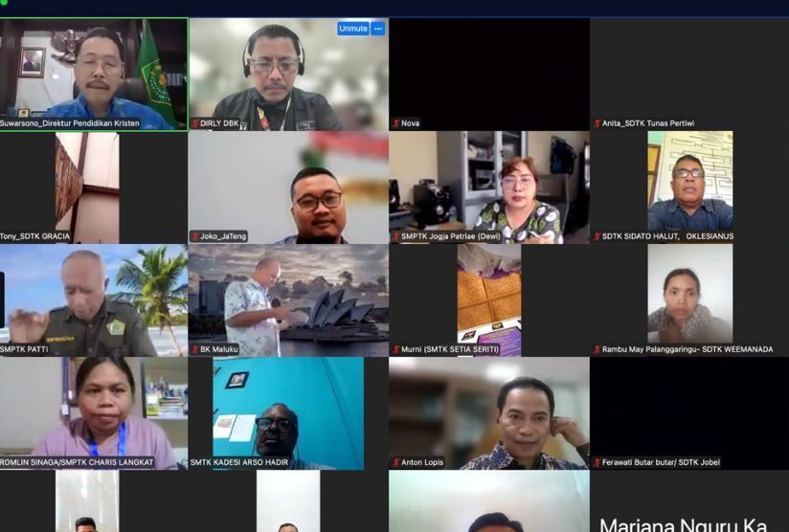Click the muted mic icon beside Anita_SDTK Tunas Pertiwi
The width and height of the screenshot is (789, 532).
[x=597, y=123]
